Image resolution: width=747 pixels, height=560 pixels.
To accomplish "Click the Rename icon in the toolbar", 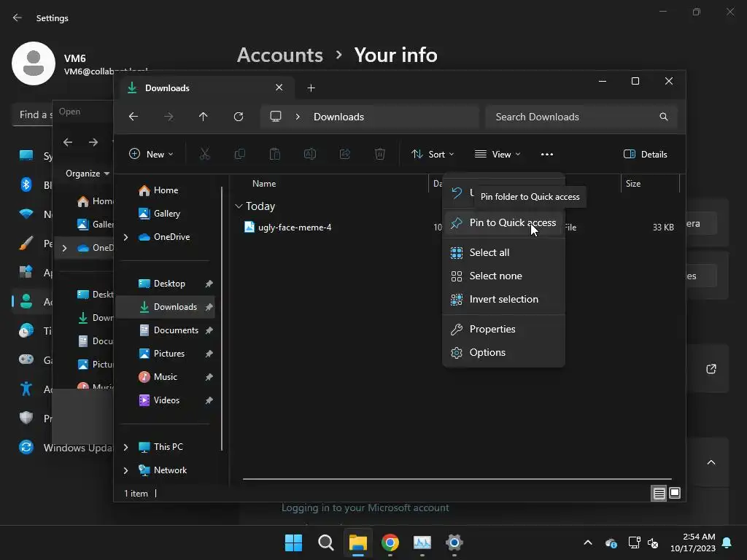I will pos(309,154).
